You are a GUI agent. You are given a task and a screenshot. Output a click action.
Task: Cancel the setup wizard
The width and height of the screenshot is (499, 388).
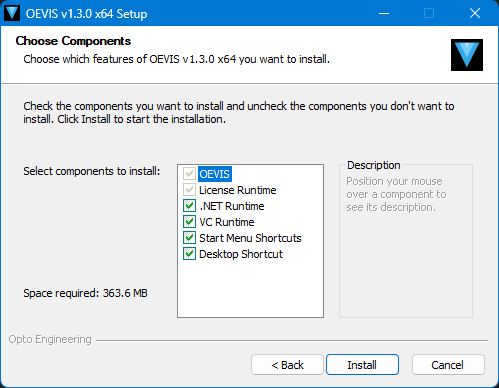(x=448, y=365)
